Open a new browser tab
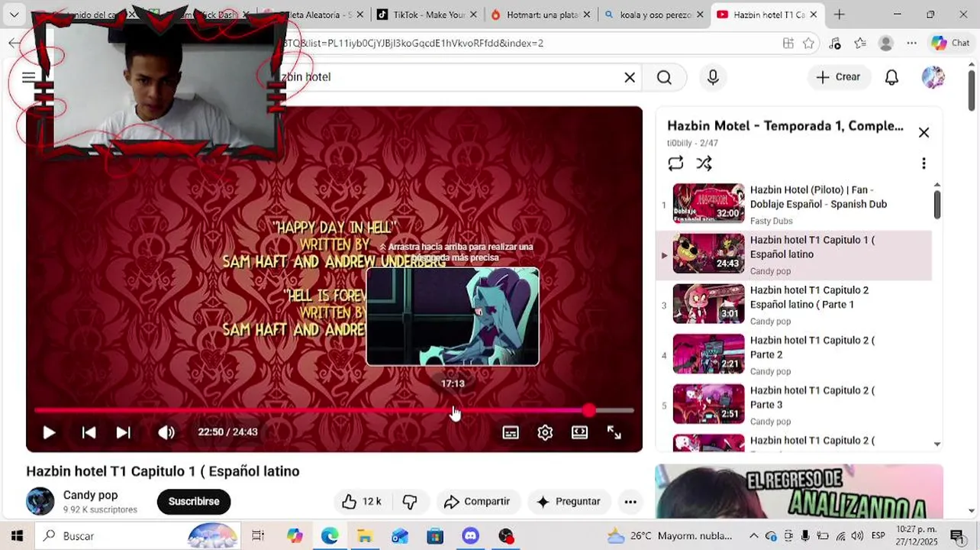 pyautogui.click(x=839, y=15)
